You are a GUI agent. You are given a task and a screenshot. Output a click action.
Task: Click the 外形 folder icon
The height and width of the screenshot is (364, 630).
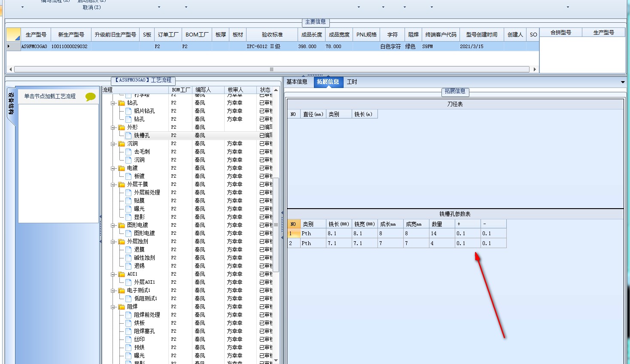122,127
